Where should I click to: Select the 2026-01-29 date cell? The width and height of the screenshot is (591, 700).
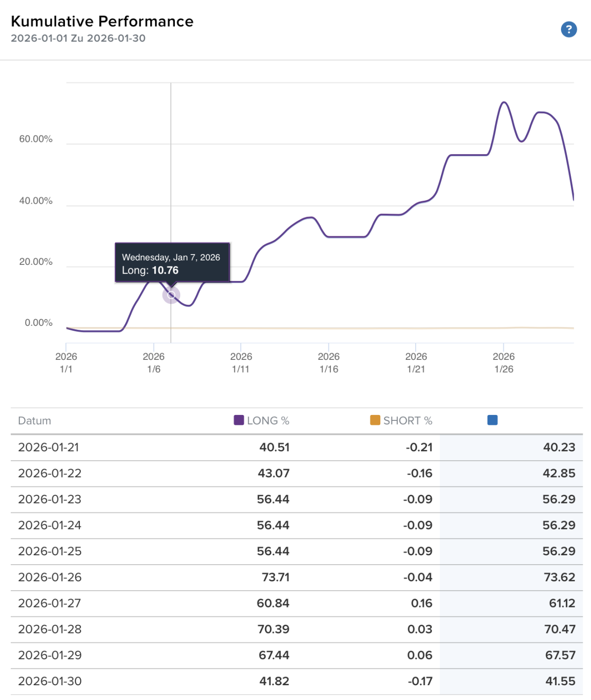coord(50,656)
